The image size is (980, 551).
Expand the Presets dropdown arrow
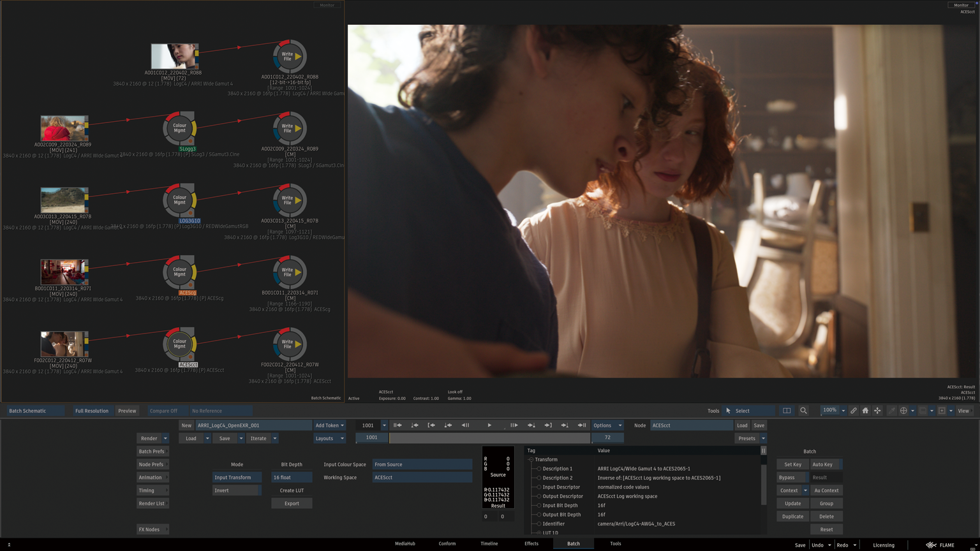click(x=763, y=439)
